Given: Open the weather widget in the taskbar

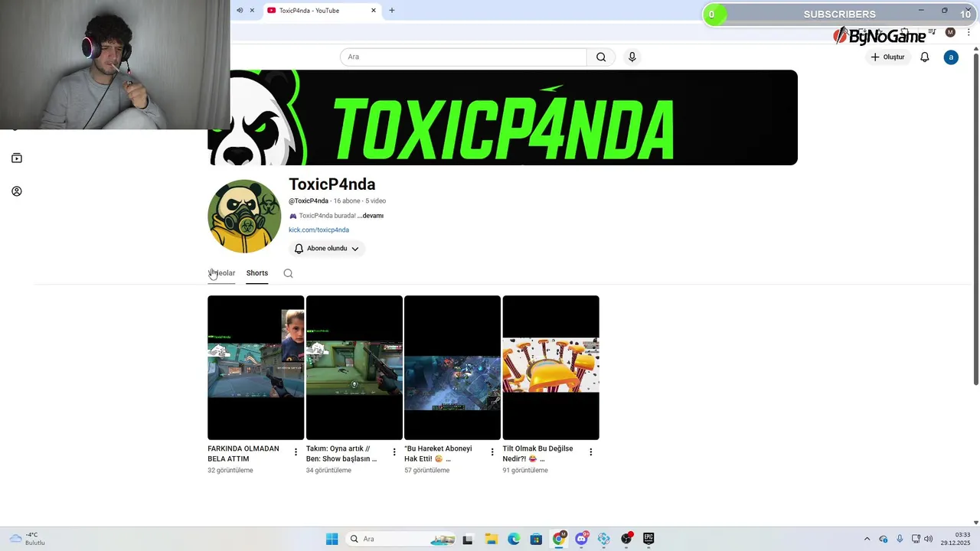Looking at the screenshot, I should tap(27, 539).
